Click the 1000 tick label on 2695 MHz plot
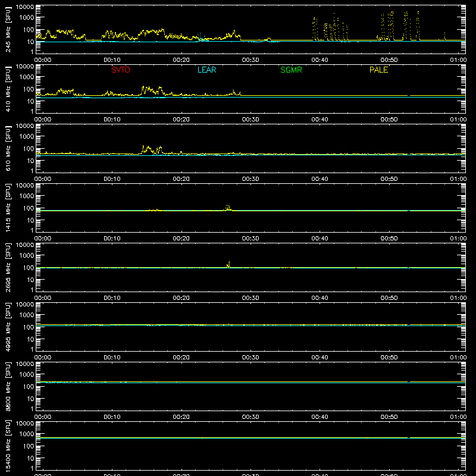This screenshot has height=476, width=476. click(27, 256)
